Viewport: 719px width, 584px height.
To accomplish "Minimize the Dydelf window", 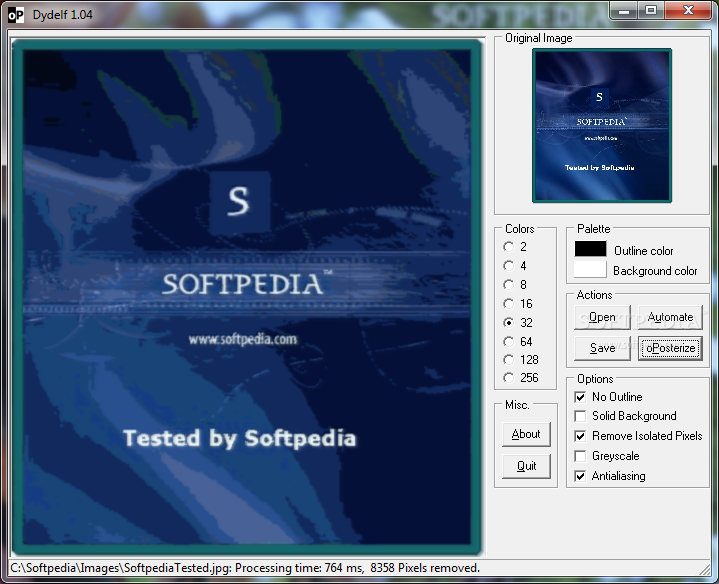I will coord(624,11).
